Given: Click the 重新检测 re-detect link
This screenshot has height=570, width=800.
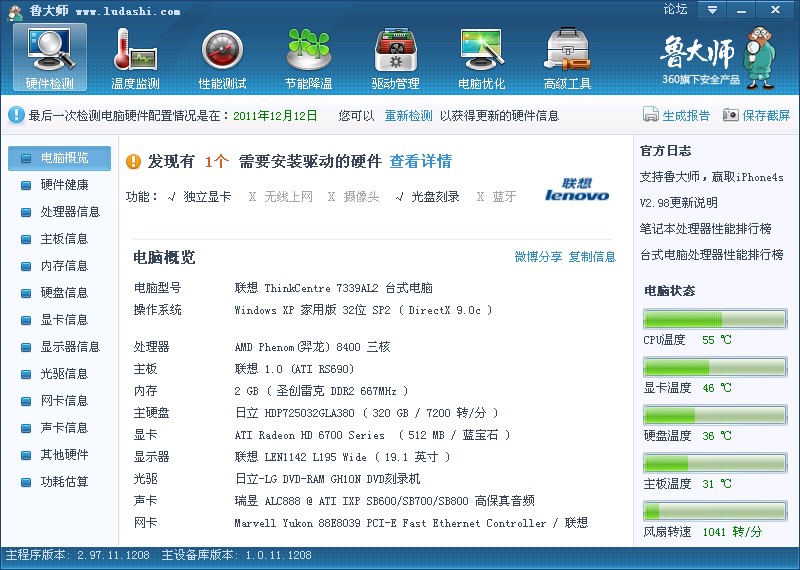Looking at the screenshot, I should pyautogui.click(x=408, y=116).
